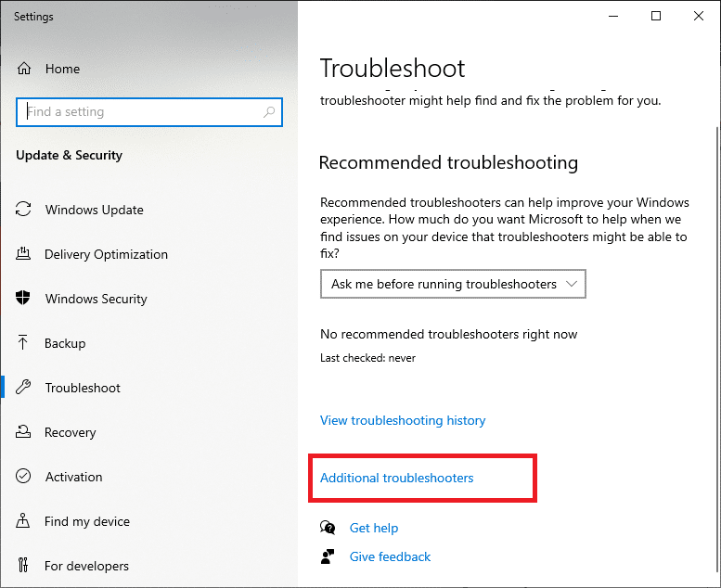The height and width of the screenshot is (588, 721).
Task: Click the Activation checkmark icon
Action: pyautogui.click(x=24, y=477)
